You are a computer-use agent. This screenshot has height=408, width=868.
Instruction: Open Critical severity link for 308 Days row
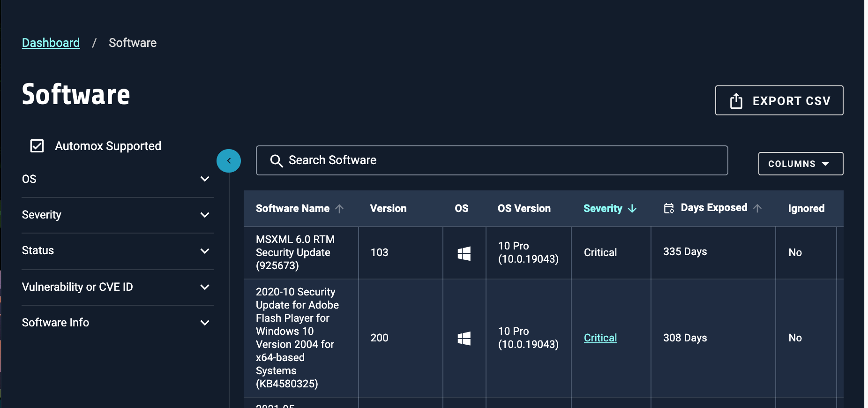[600, 338]
